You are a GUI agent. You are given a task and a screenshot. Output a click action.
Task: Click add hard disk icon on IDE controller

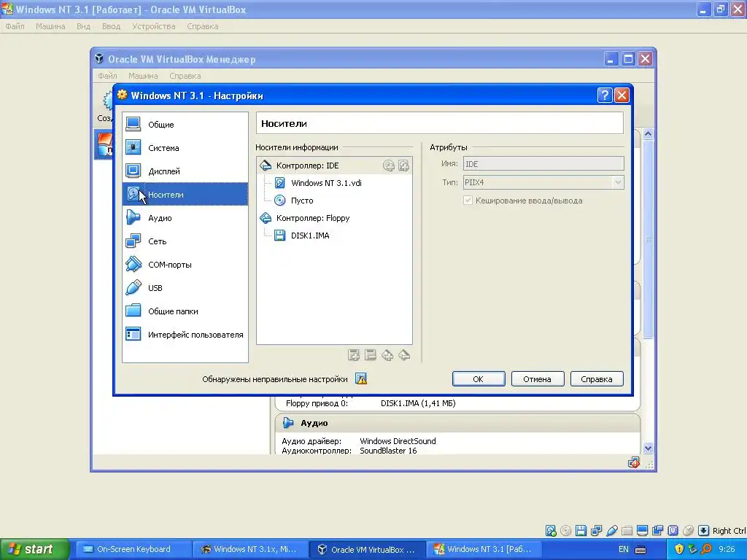(403, 166)
